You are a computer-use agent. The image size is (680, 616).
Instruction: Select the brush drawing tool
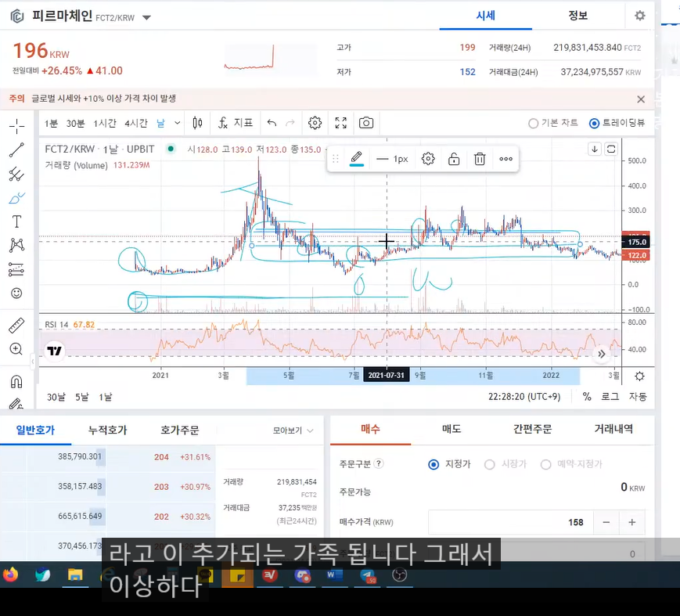point(16,198)
